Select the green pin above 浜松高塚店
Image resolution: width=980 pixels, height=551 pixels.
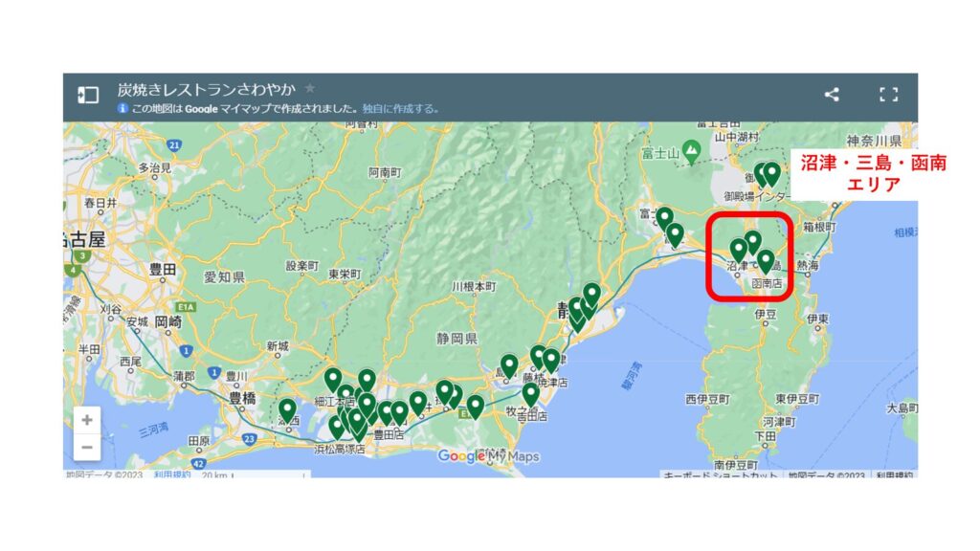click(x=337, y=427)
